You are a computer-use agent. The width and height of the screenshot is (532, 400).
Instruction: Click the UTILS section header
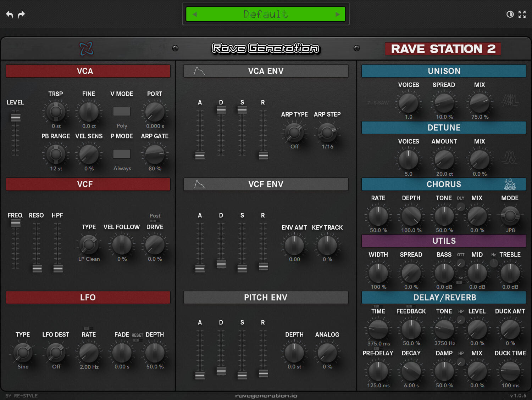click(444, 241)
